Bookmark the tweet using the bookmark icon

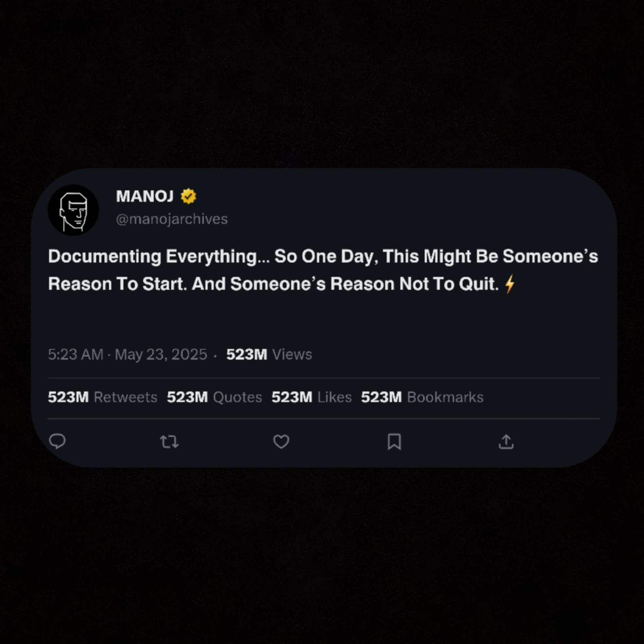[394, 442]
